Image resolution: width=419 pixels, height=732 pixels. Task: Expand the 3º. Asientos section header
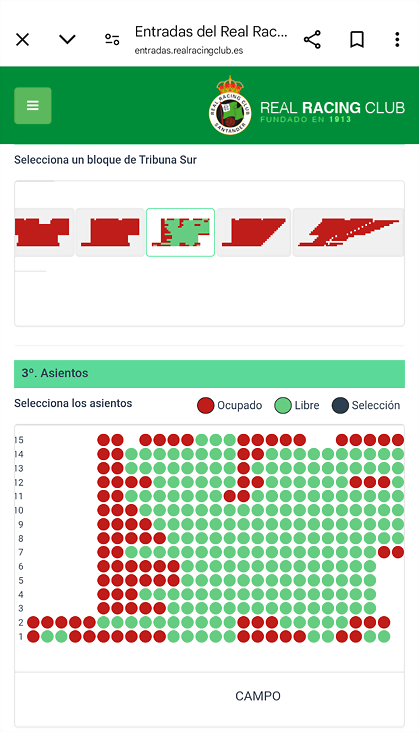pyautogui.click(x=210, y=373)
